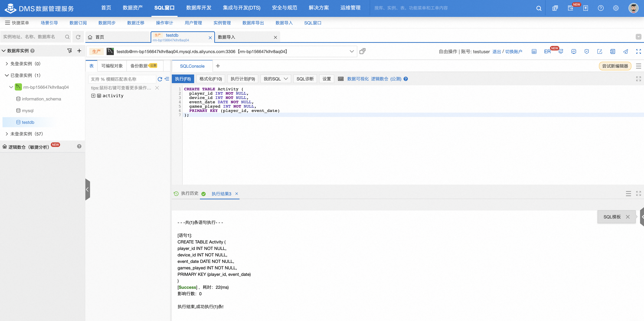Click add database instance plus icon

(x=79, y=51)
